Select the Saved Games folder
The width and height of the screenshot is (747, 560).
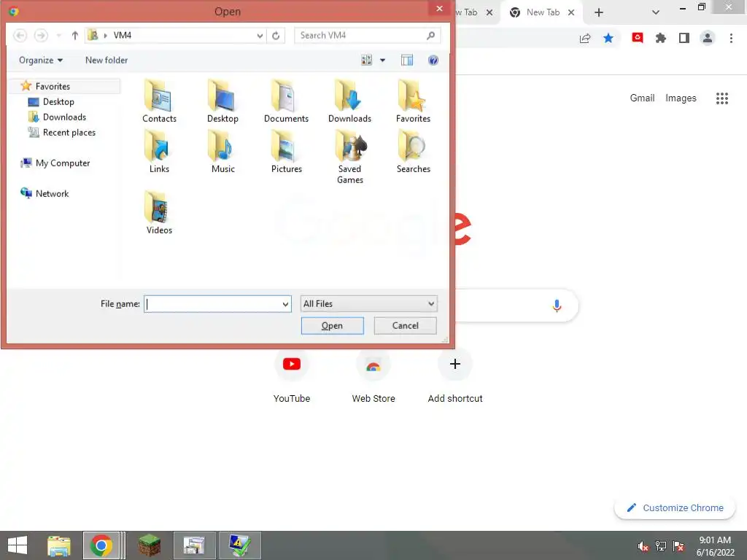(x=349, y=157)
